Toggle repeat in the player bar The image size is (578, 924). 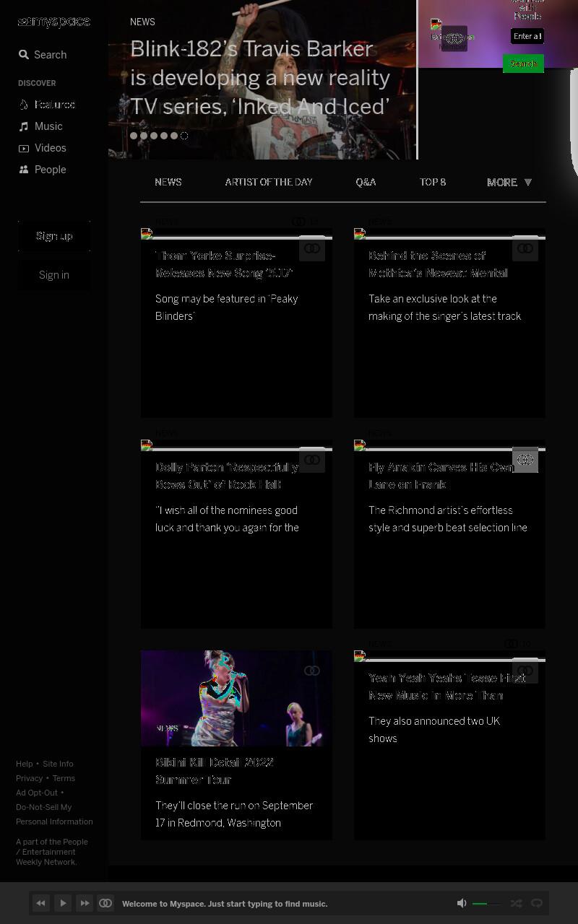pyautogui.click(x=537, y=903)
